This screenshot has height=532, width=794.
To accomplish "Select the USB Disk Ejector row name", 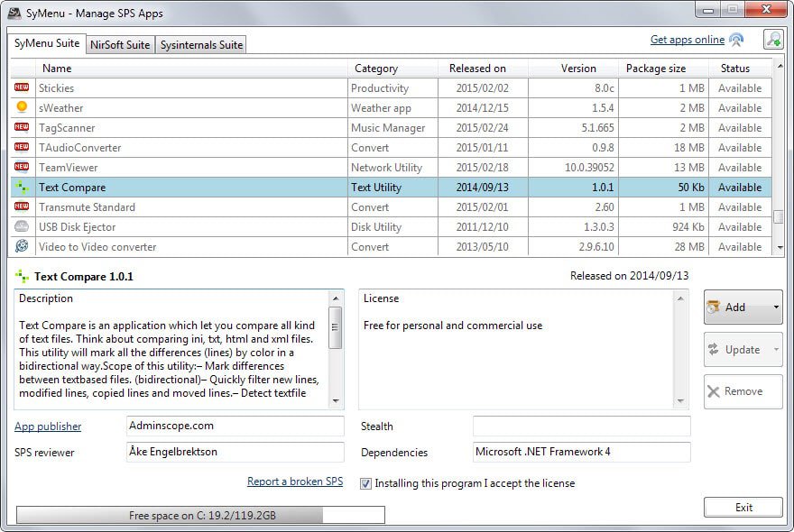I will (x=77, y=226).
